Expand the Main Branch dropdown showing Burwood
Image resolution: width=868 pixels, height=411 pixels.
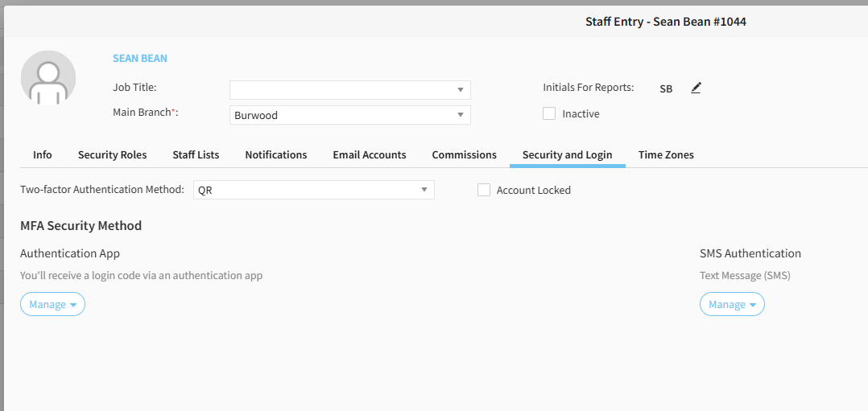461,115
